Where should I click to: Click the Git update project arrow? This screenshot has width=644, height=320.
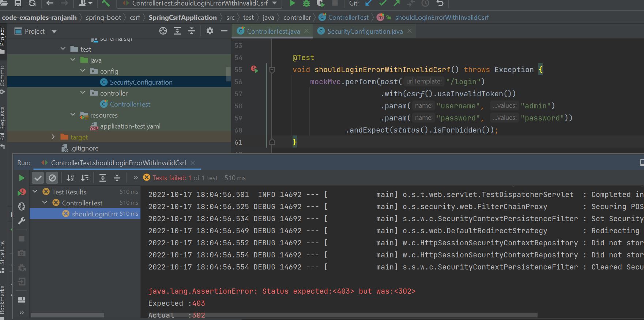[x=368, y=3]
